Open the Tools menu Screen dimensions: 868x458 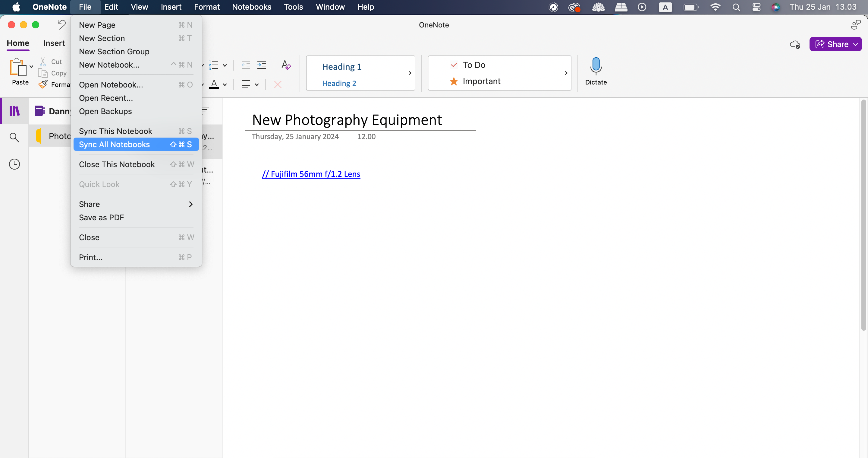pyautogui.click(x=293, y=7)
